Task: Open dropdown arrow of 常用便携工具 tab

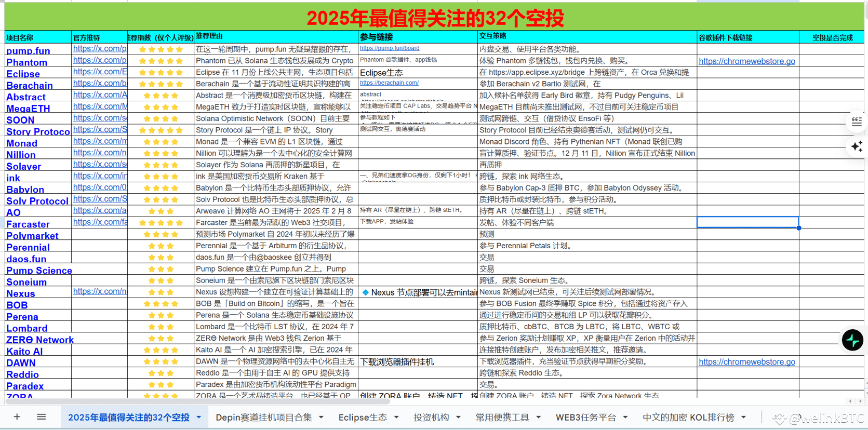Action: (538, 418)
